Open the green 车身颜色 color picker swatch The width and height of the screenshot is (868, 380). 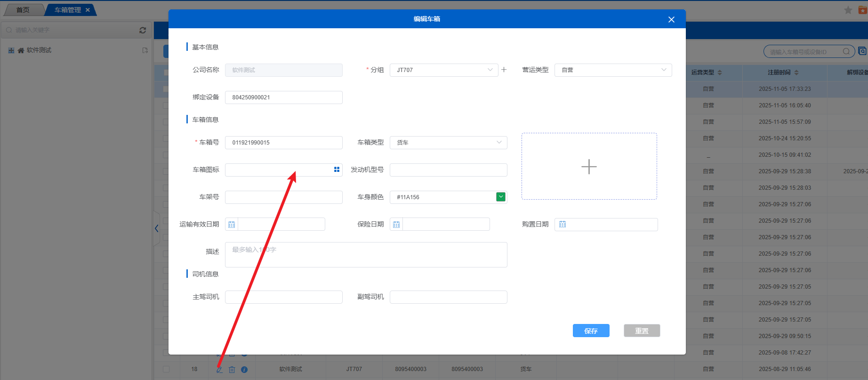501,197
